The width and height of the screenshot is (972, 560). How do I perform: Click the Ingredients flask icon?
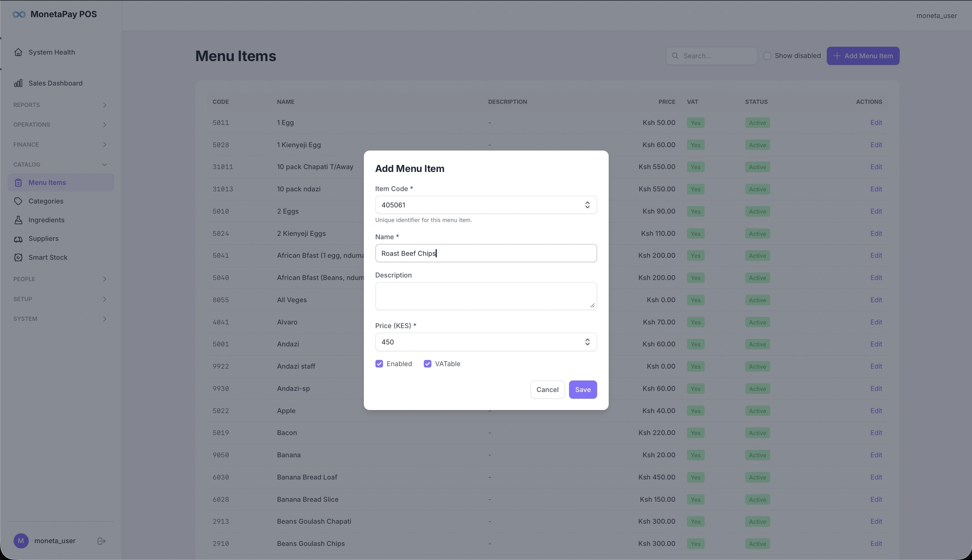pyautogui.click(x=18, y=220)
